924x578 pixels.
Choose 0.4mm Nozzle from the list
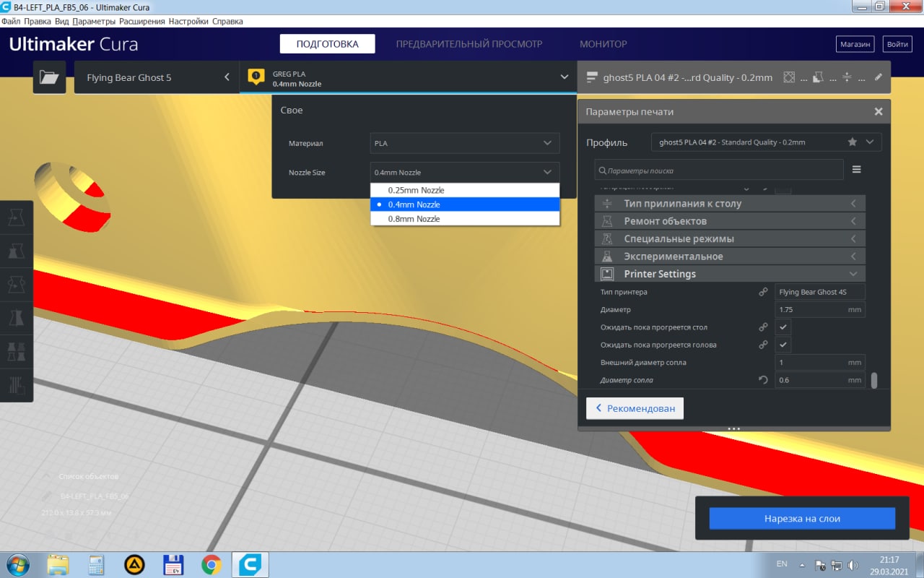pos(465,204)
